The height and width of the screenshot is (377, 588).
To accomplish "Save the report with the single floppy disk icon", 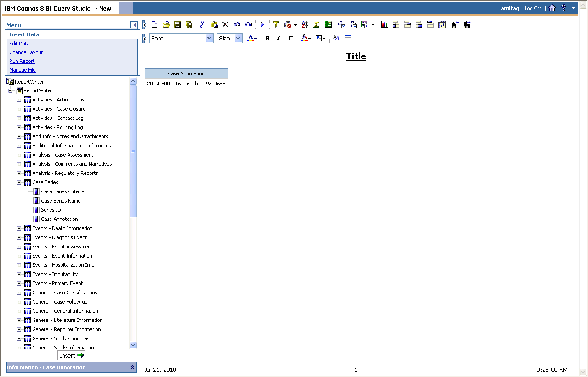I will click(x=177, y=24).
